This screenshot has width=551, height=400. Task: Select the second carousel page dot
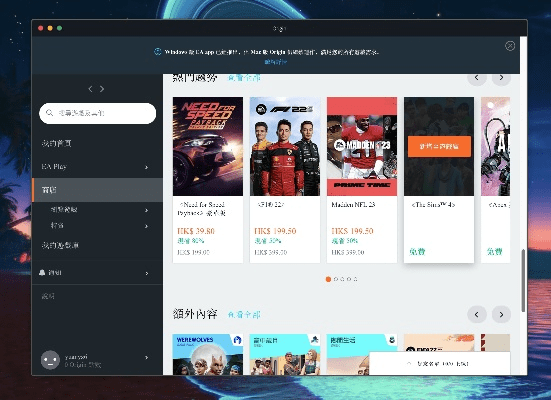pos(336,279)
